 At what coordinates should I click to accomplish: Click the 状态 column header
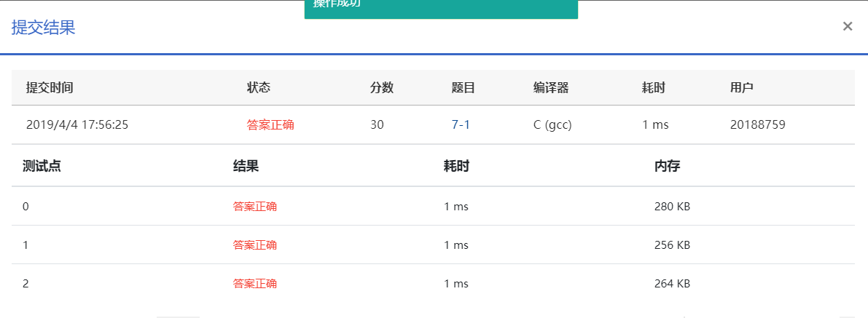point(259,88)
